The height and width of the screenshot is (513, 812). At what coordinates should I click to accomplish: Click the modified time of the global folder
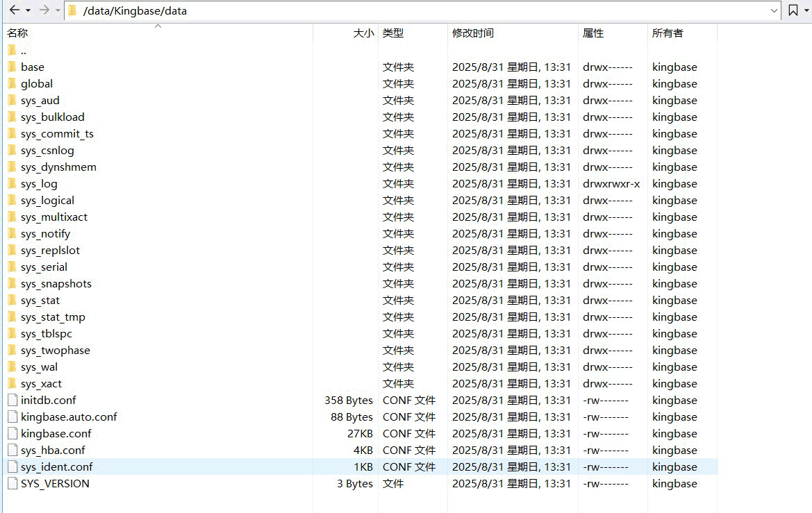511,83
